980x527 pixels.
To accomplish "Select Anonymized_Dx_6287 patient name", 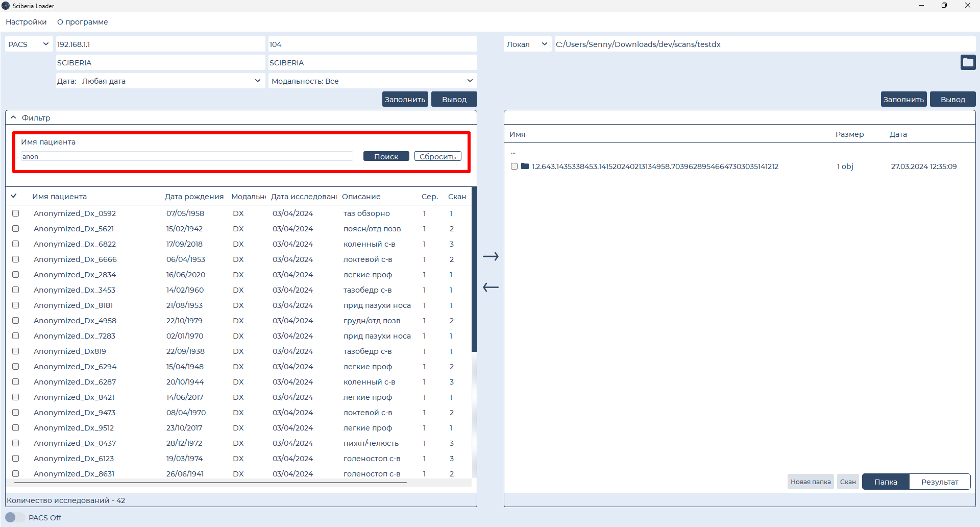I will [x=75, y=382].
